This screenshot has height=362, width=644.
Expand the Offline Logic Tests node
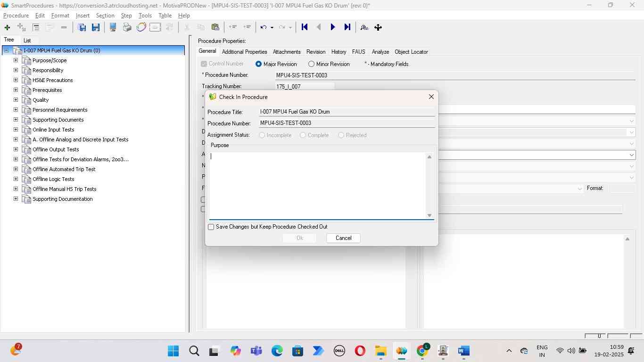pos(16,179)
